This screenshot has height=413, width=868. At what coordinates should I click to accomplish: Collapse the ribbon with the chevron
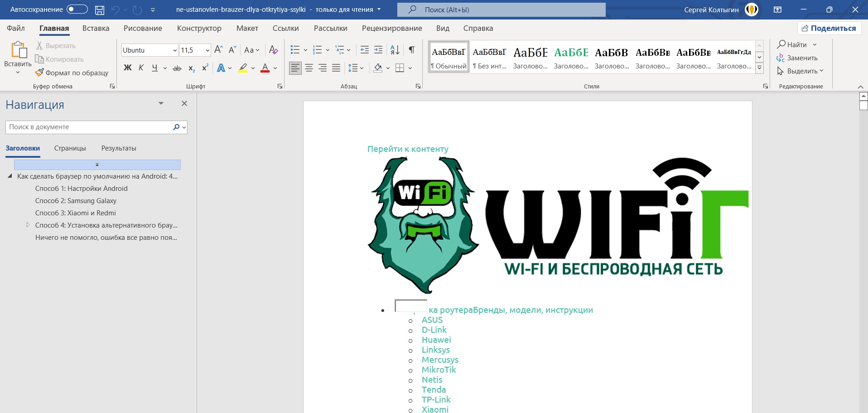tap(860, 87)
